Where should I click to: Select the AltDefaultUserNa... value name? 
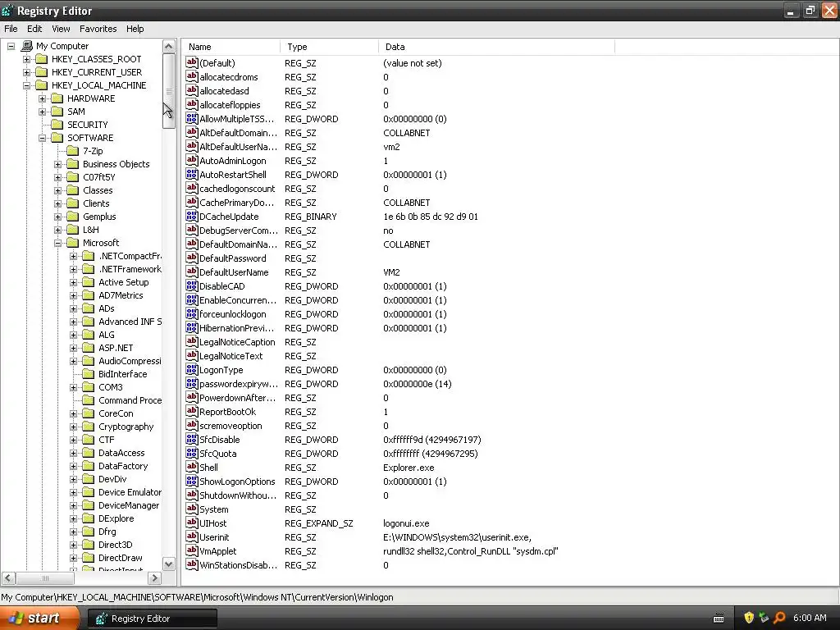coord(238,147)
